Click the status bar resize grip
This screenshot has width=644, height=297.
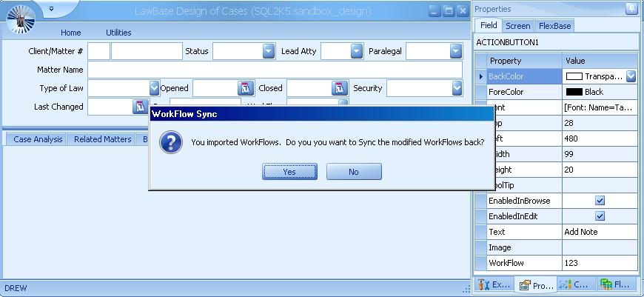(x=466, y=289)
